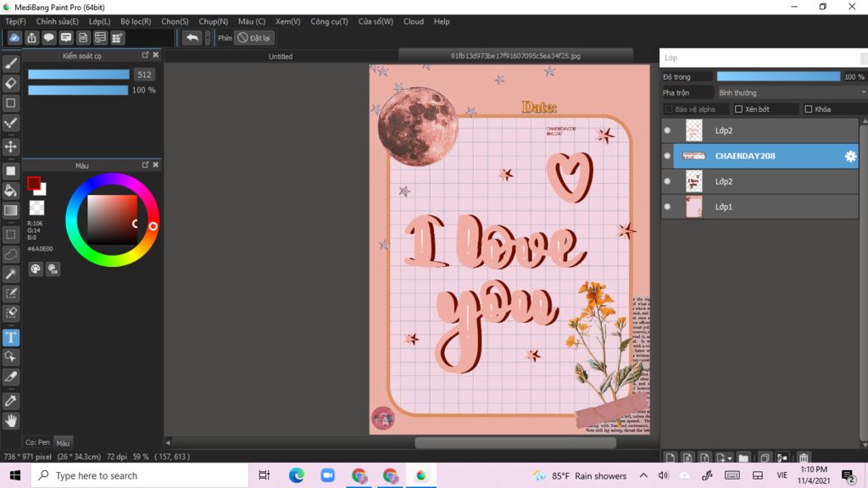Select the Move tool

[x=10, y=147]
